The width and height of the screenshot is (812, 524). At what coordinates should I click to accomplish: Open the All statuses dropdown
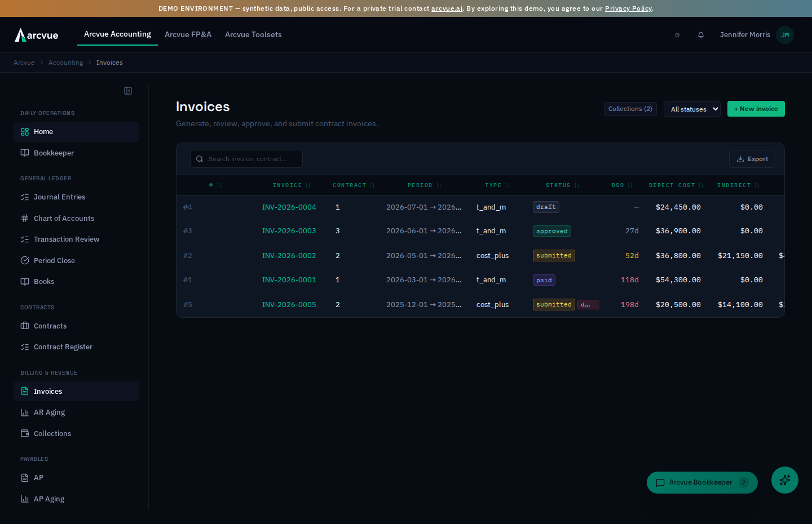(x=692, y=109)
